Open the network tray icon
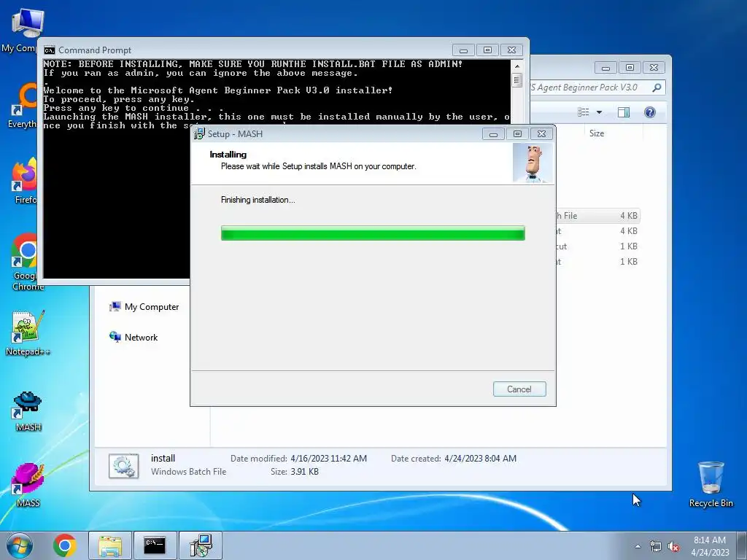747x560 pixels. [x=656, y=547]
